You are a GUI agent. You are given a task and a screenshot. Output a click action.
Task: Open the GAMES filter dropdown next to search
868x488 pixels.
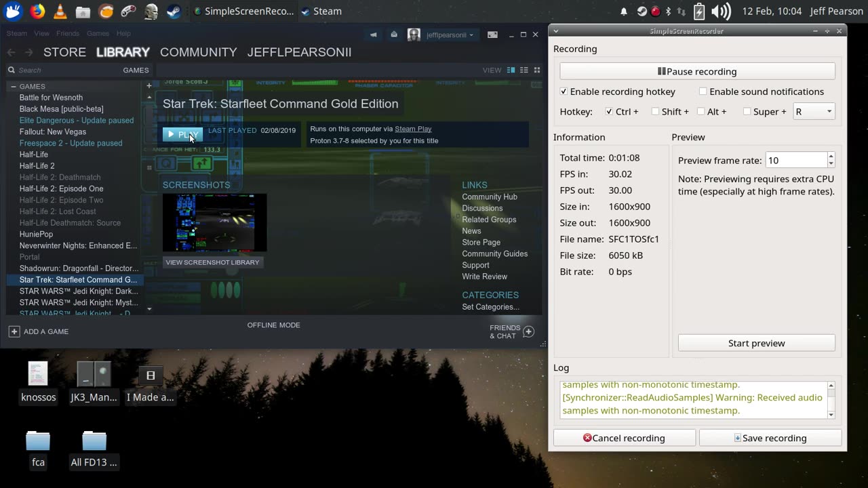(x=136, y=70)
